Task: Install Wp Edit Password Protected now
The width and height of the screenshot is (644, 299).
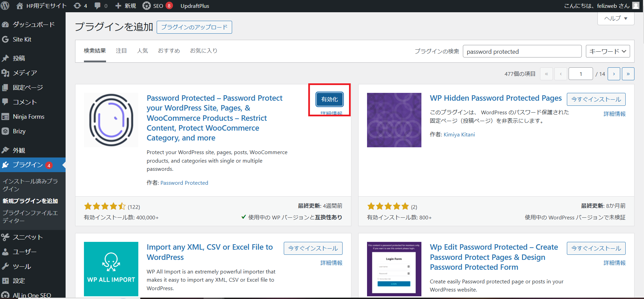Action: point(596,248)
